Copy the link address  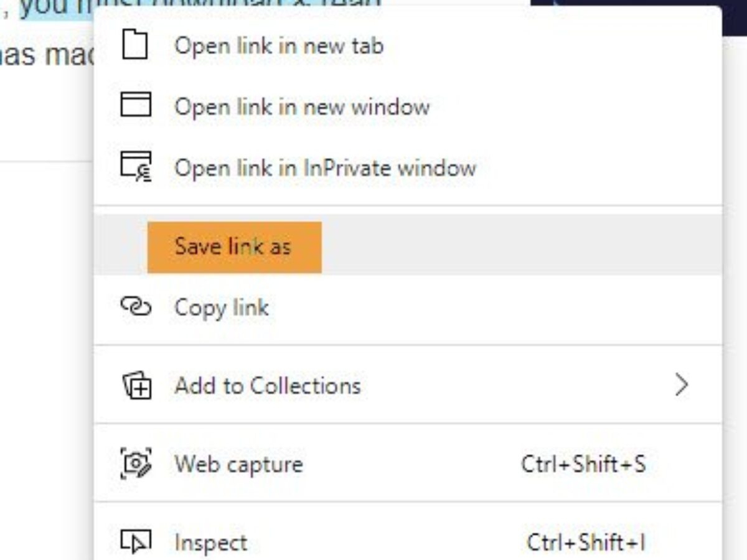222,307
